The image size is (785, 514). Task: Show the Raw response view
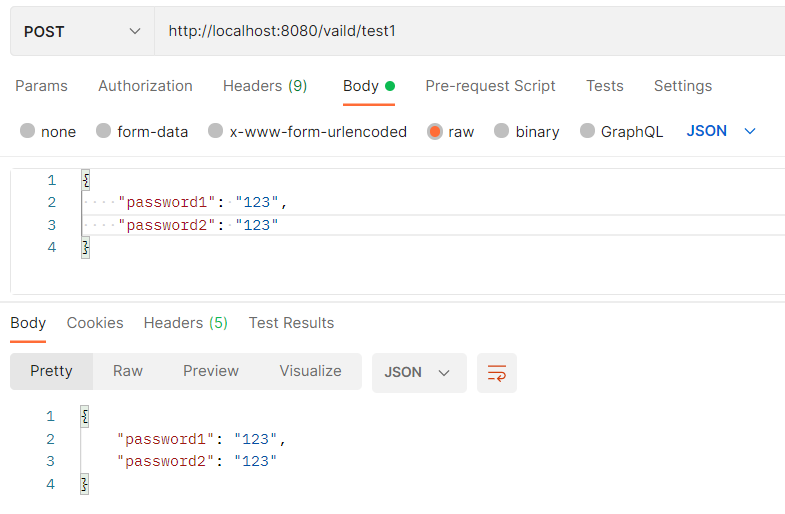tap(128, 371)
